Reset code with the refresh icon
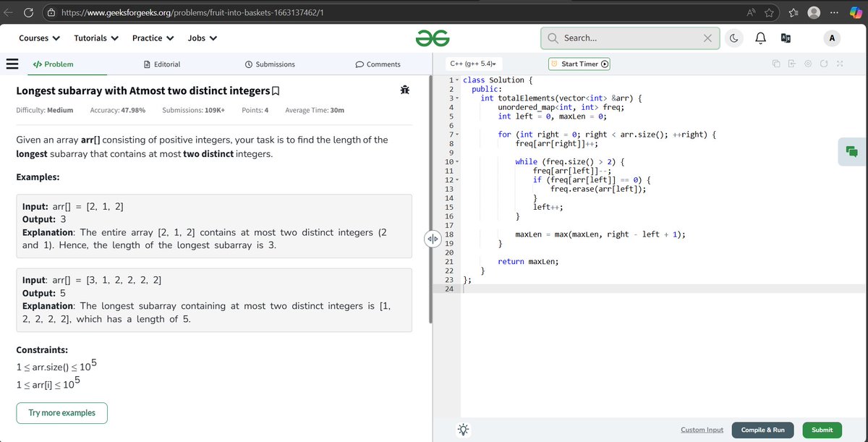868x442 pixels. click(824, 64)
